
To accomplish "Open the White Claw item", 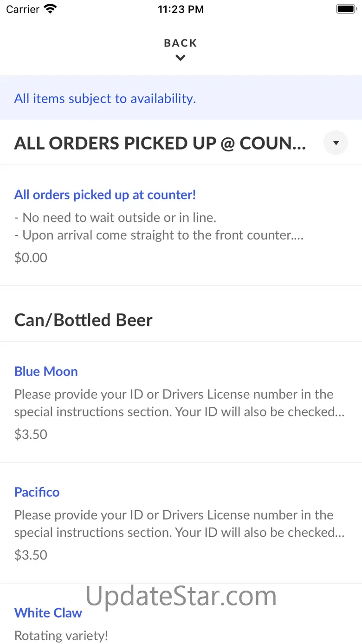I will tap(181, 614).
